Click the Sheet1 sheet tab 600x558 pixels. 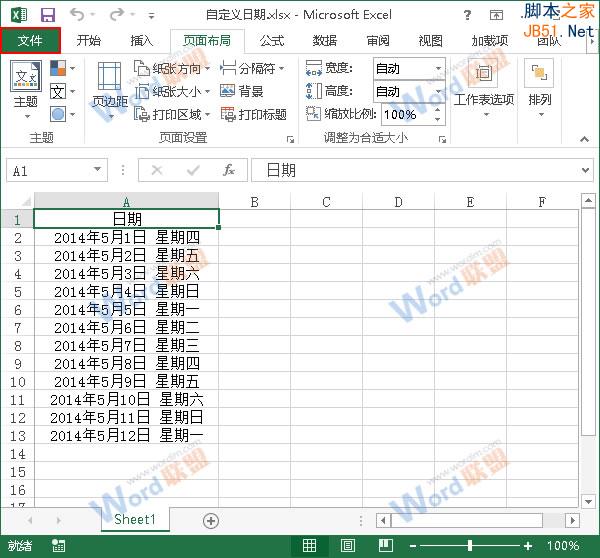(135, 520)
